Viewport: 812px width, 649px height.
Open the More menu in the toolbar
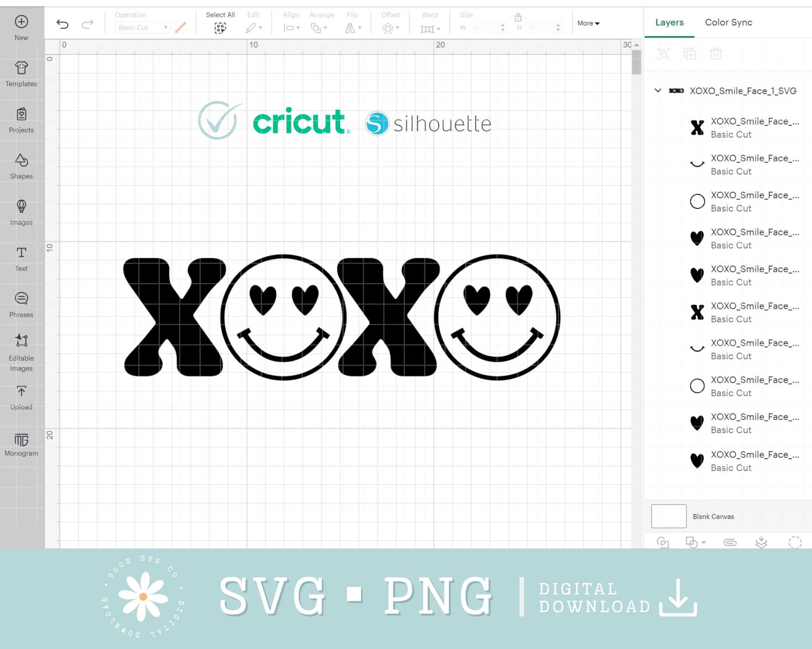pos(588,23)
